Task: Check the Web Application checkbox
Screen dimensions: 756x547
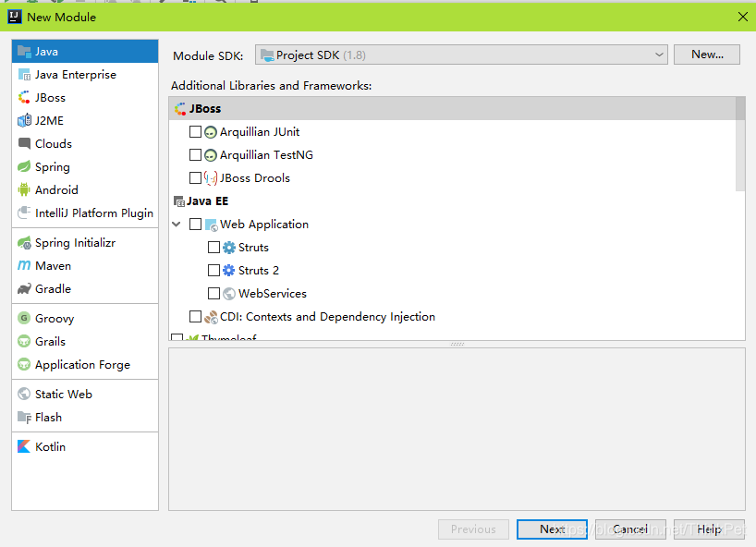Action: click(195, 225)
